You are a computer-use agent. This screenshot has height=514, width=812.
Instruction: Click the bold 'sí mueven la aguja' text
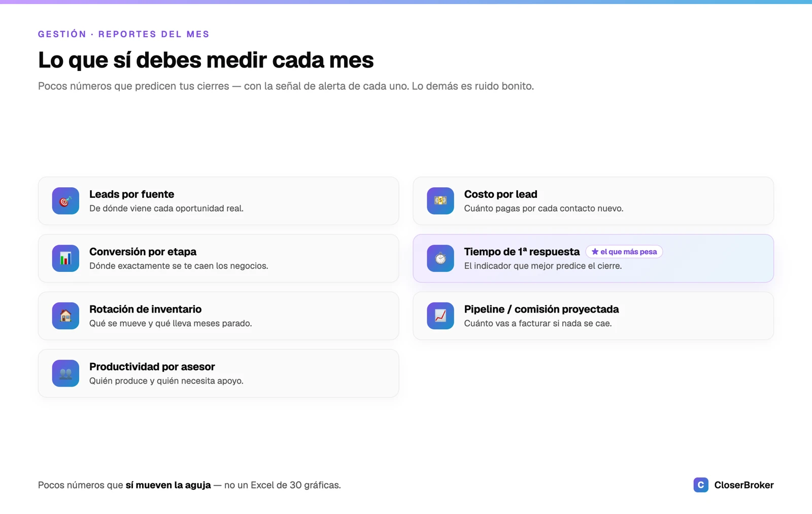point(168,485)
